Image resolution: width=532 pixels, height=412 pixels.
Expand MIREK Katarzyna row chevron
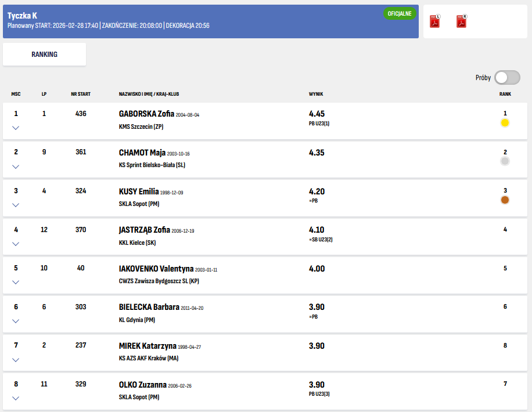(16, 360)
